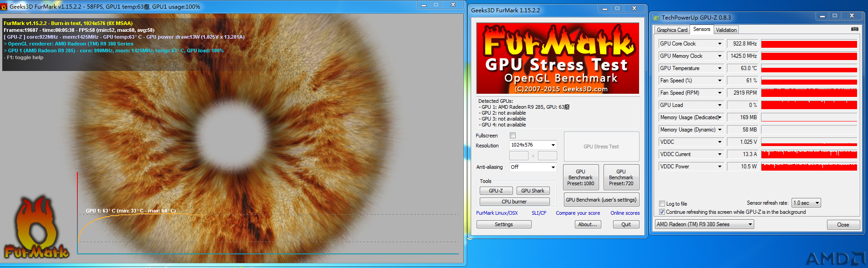This screenshot has height=268, width=868.
Task: Click the 13.3 A VDDC Current value
Action: 743,154
